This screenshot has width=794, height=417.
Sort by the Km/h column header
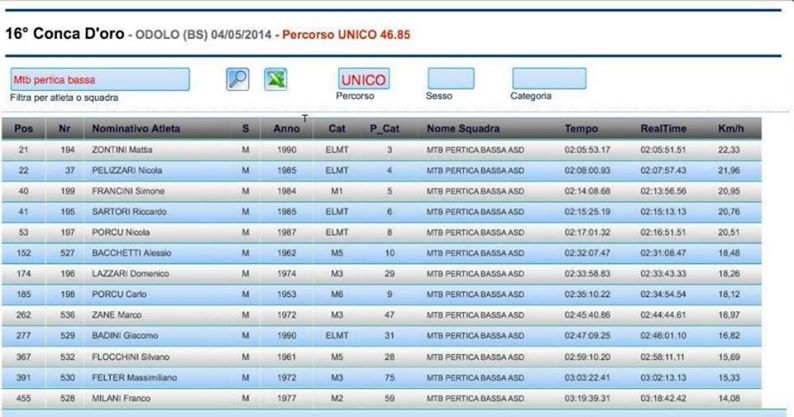(729, 129)
